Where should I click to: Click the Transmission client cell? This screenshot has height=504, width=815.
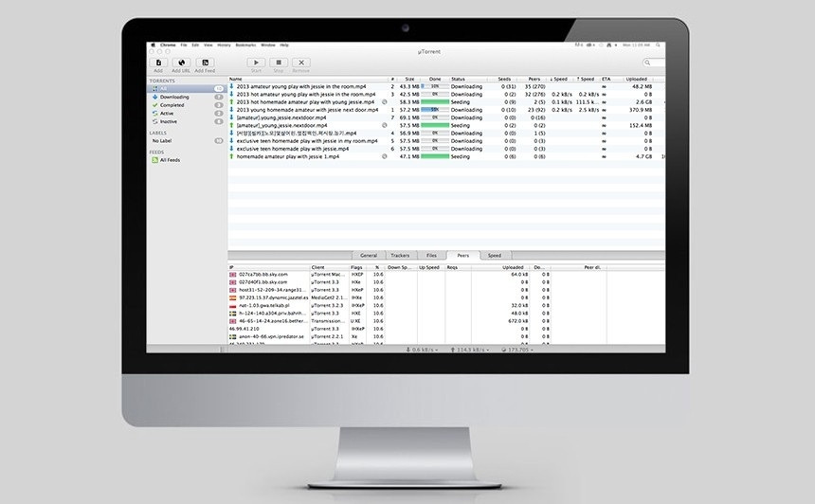click(x=329, y=321)
